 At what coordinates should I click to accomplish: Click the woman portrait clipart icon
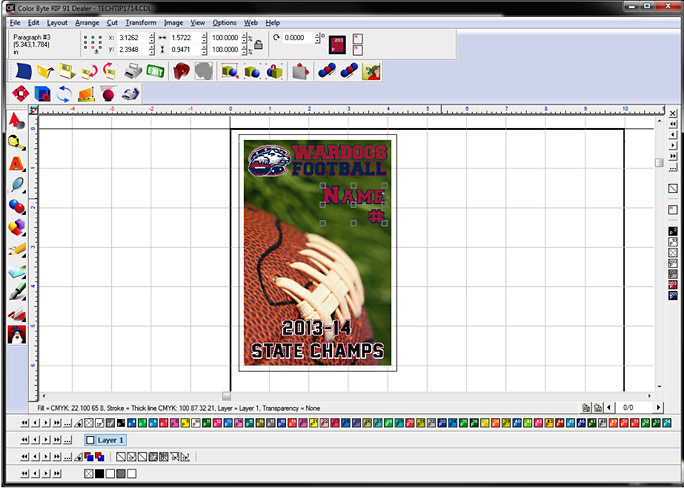pyautogui.click(x=371, y=71)
